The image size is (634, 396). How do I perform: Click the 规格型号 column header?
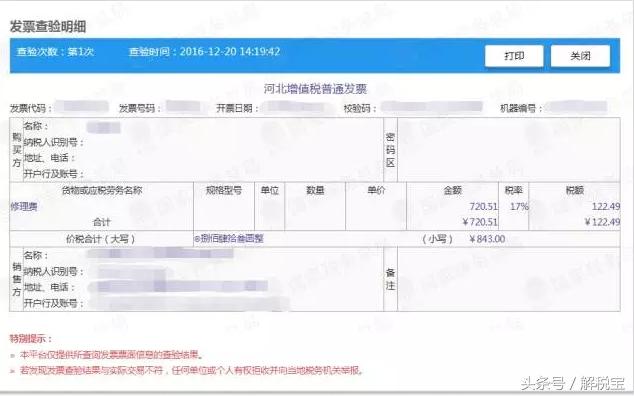224,190
